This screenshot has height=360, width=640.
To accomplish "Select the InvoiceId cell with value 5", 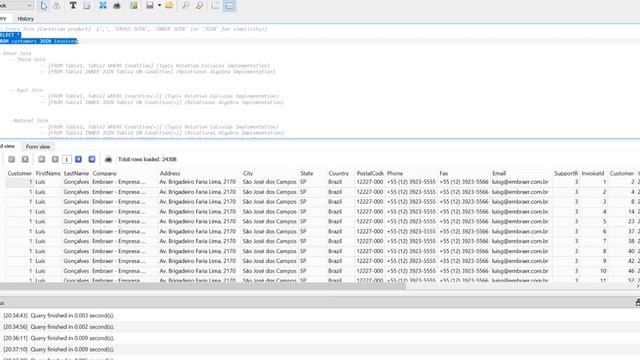I will 594,222.
